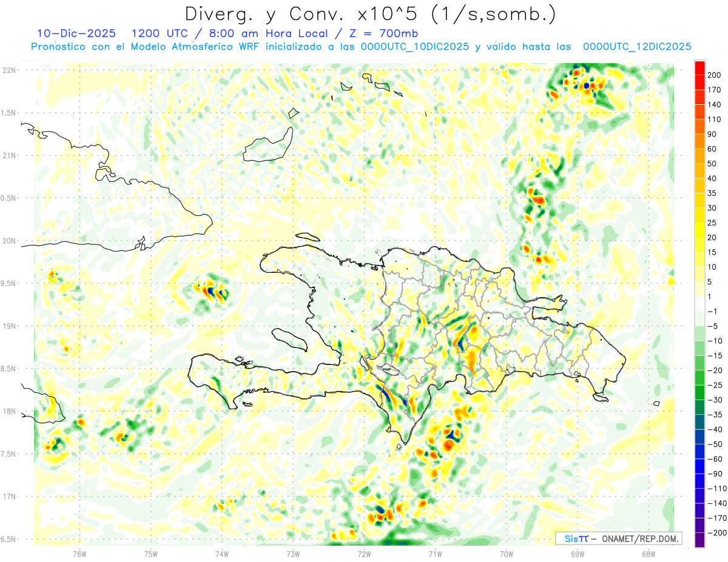The image size is (728, 562).
Task: Click the "Z = 700mb" level text
Action: pyautogui.click(x=385, y=33)
